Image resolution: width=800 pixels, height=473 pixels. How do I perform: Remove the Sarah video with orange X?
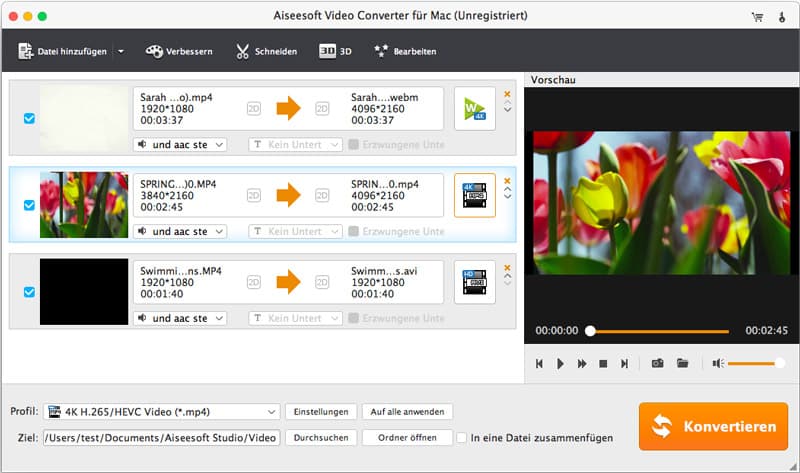coord(507,94)
